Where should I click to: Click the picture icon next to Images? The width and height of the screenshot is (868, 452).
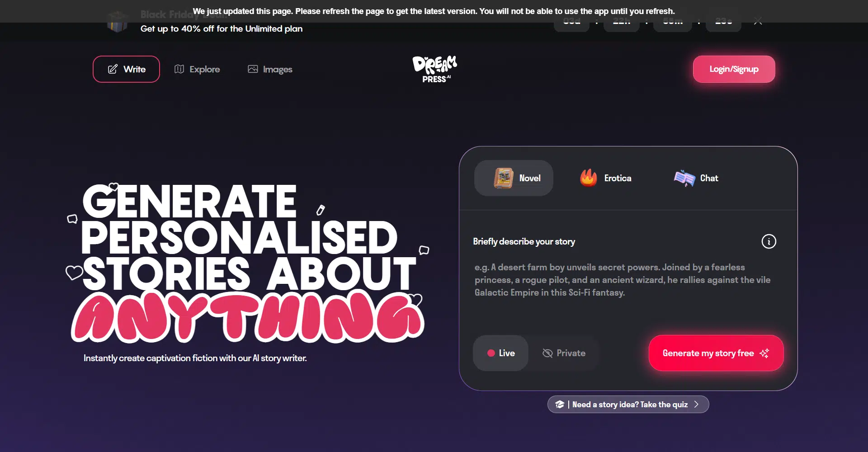coord(253,69)
